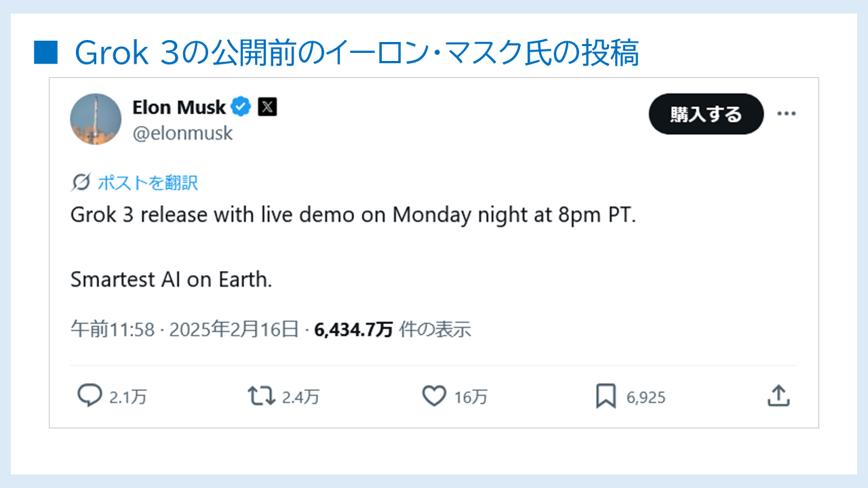The width and height of the screenshot is (868, 488).
Task: Click the 2.1万 reply count
Action: pyautogui.click(x=127, y=397)
